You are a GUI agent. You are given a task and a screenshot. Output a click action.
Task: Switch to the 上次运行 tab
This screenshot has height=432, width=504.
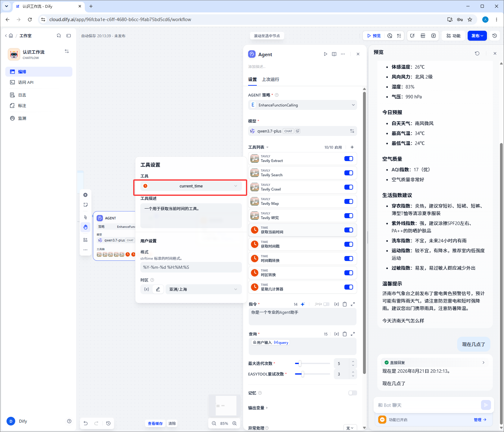(270, 79)
